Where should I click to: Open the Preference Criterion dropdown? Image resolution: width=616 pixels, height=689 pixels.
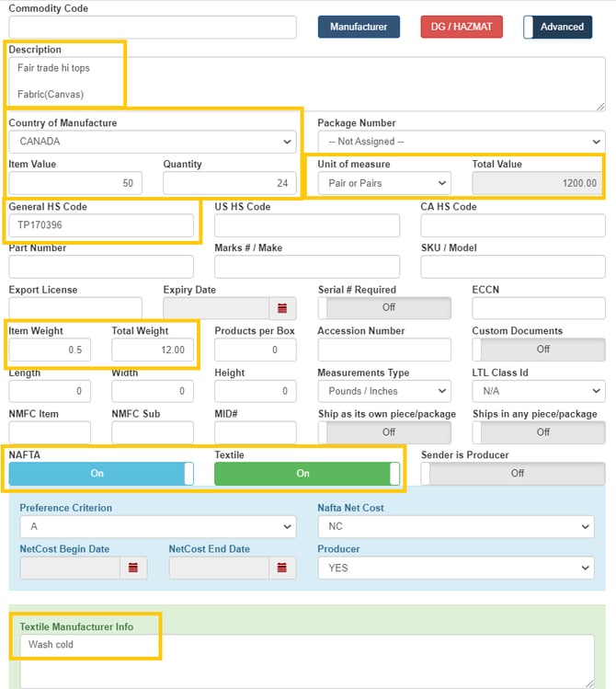(x=158, y=526)
